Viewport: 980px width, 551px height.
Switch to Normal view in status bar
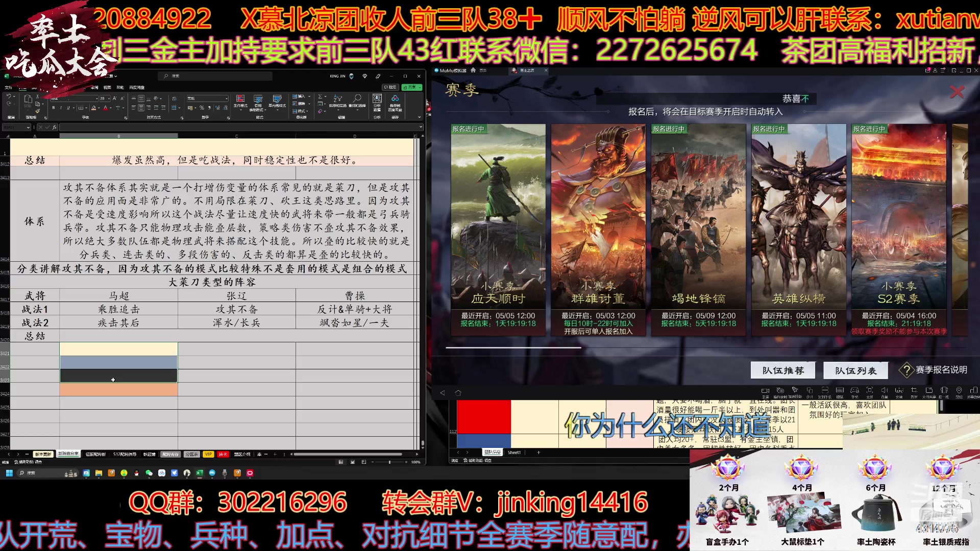click(341, 462)
